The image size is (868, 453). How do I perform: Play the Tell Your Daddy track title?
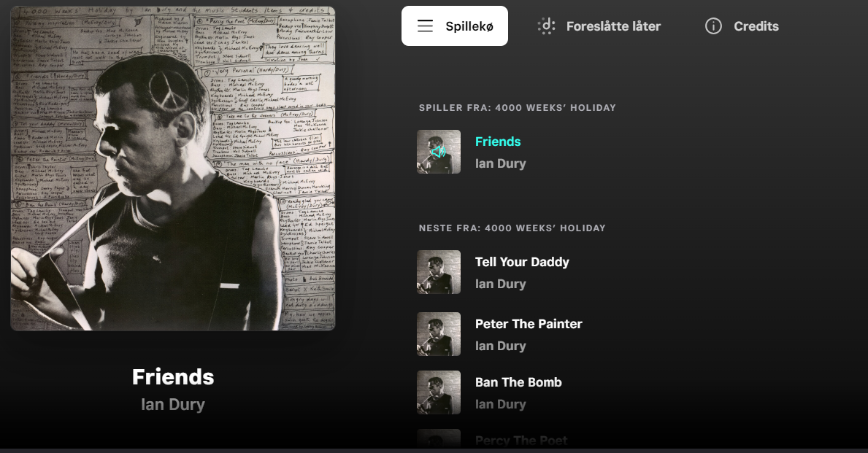522,262
